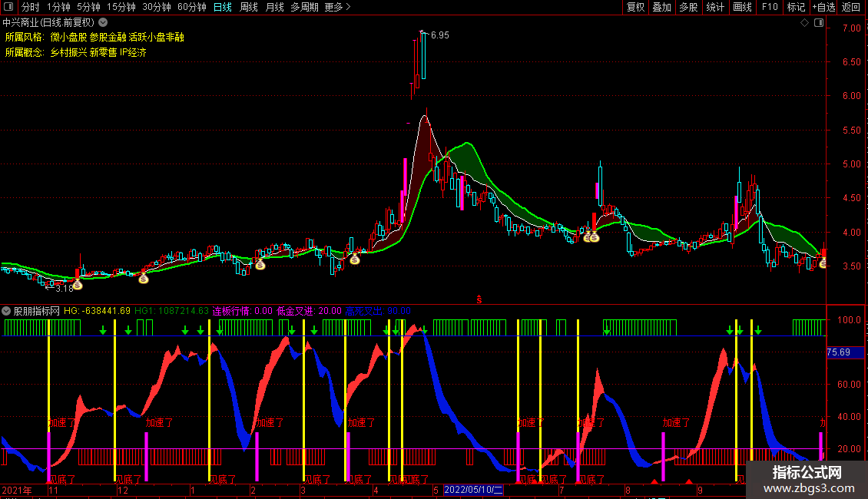
Task: Expand the 中兴商业 chart title dropdown
Action: pos(103,23)
